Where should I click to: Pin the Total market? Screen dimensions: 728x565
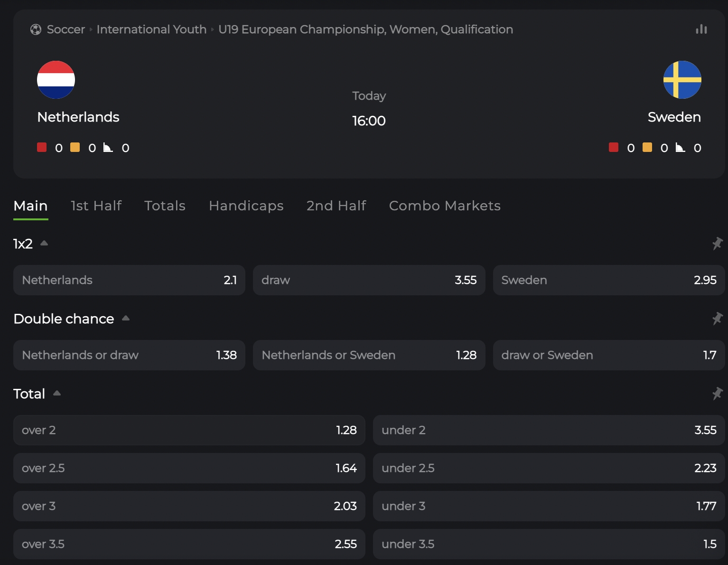point(717,394)
